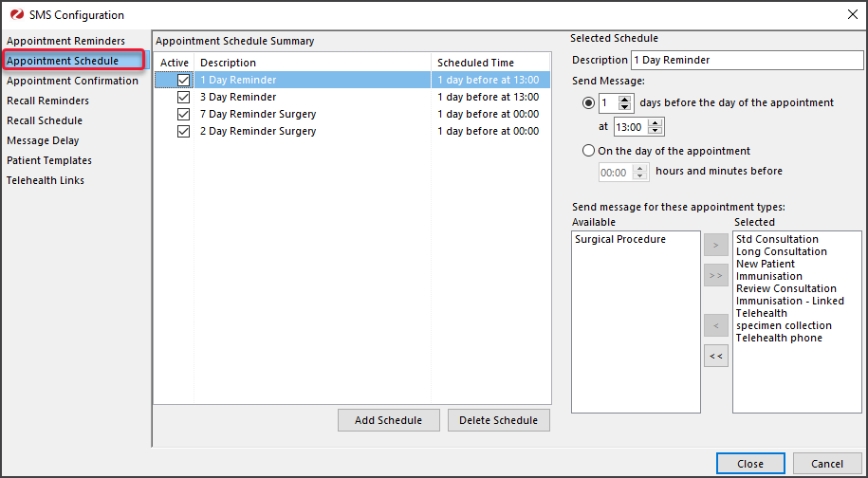Increase days-before value with up arrow

click(x=625, y=100)
